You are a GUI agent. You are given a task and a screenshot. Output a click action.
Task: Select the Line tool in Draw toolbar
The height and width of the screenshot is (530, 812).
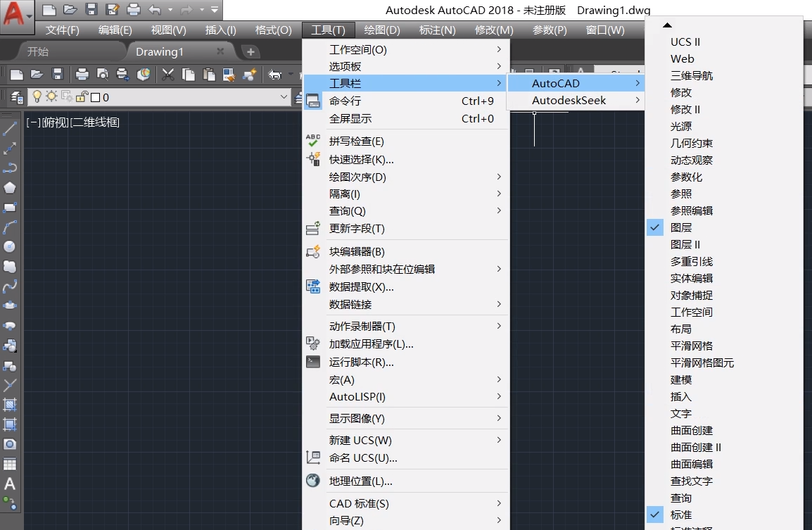(9, 128)
